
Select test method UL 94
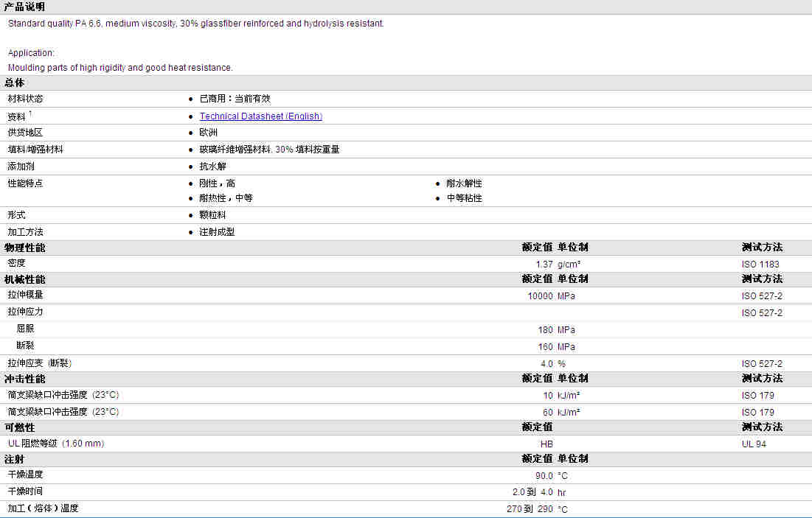[x=754, y=444]
